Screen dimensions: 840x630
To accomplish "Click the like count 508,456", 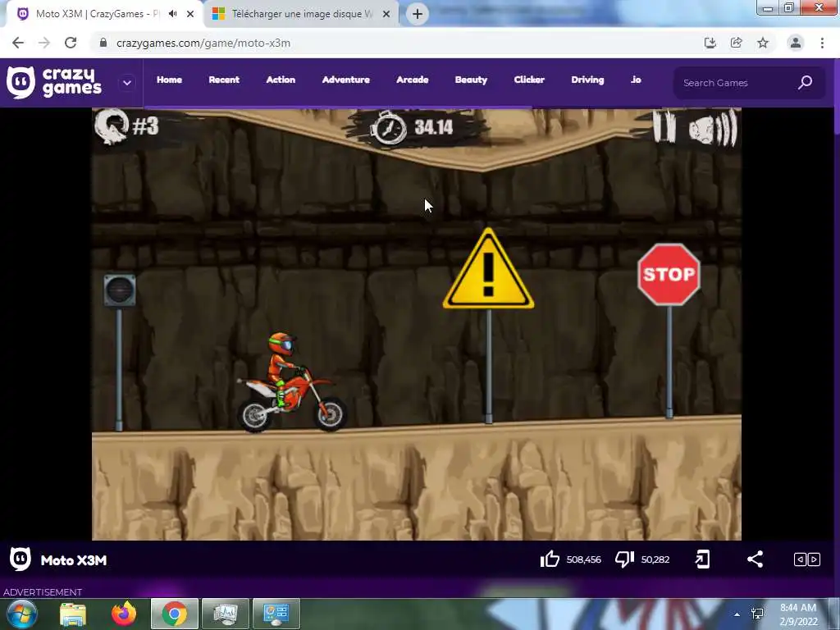I will pyautogui.click(x=583, y=559).
